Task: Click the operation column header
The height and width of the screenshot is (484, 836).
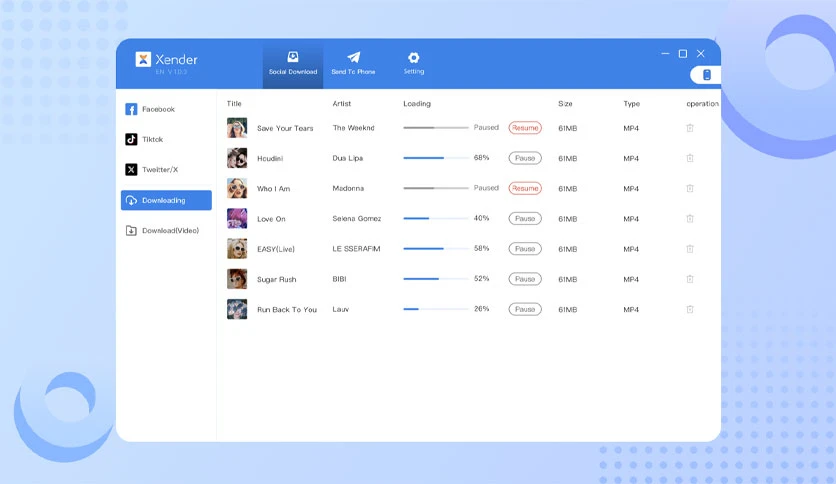Action: [x=702, y=103]
